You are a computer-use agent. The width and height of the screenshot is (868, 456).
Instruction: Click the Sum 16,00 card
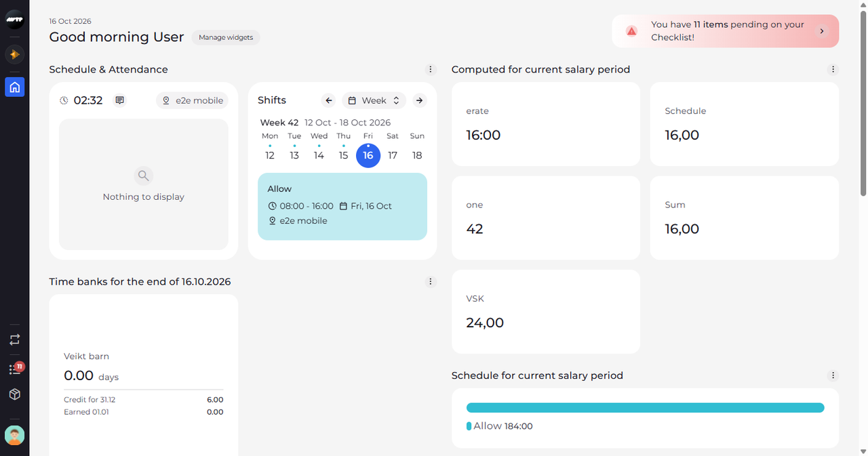tap(745, 218)
